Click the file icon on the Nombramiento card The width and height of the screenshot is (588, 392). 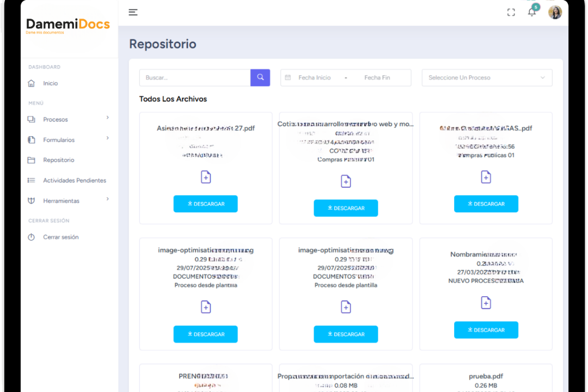point(486,303)
